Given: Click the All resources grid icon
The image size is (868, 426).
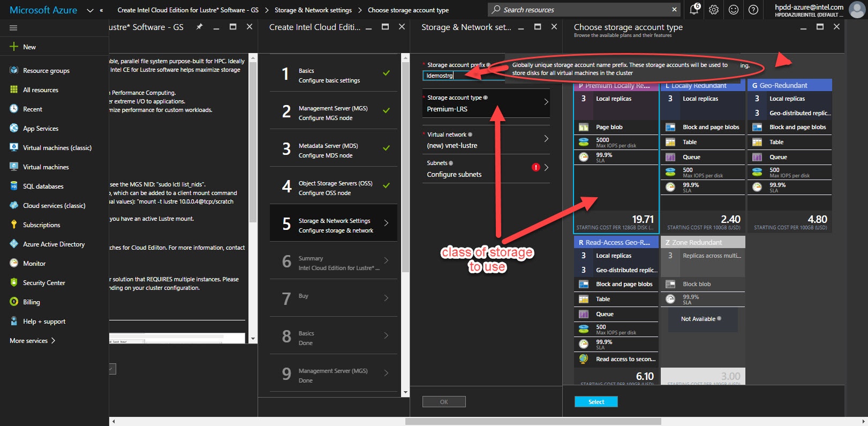Looking at the screenshot, I should point(14,89).
